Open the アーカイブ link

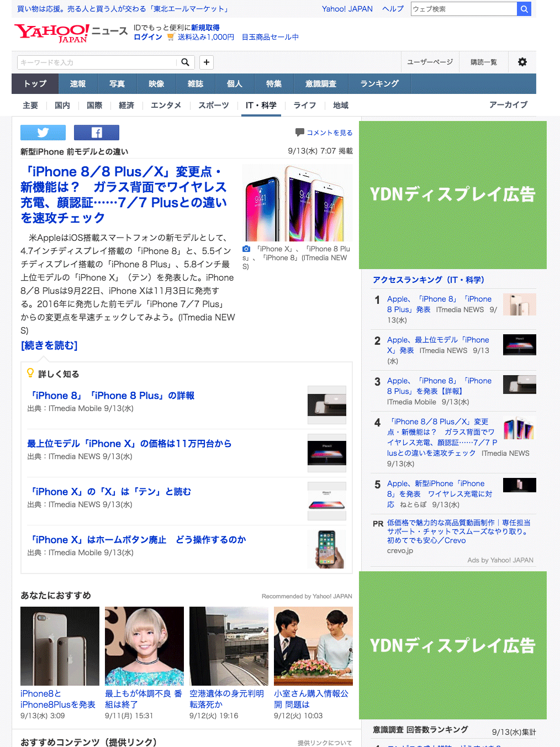point(508,104)
